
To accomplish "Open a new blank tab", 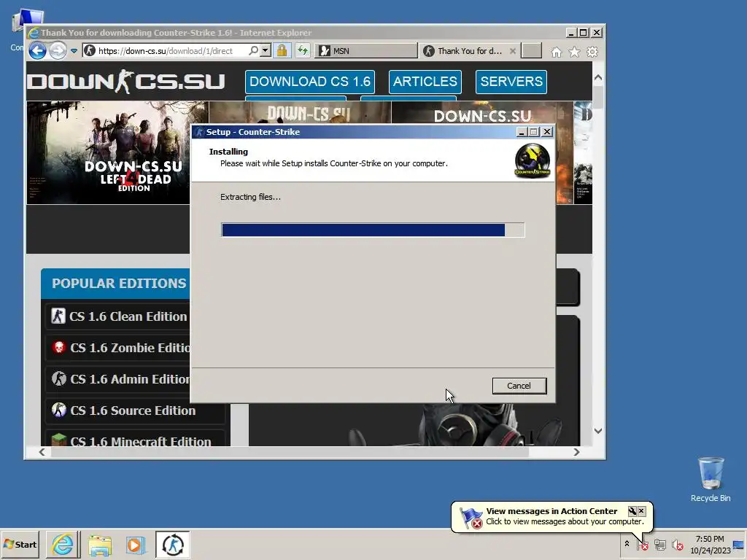I will point(531,50).
